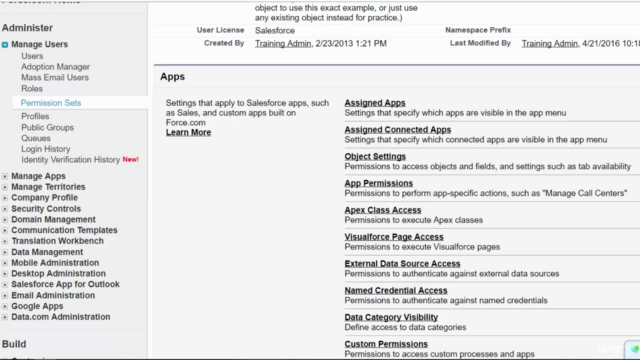Open Profiles in sidebar
This screenshot has height=360, width=640.
[35, 116]
